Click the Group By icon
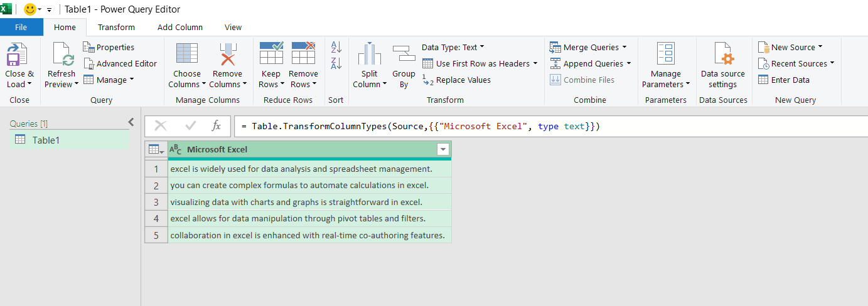 tap(404, 54)
